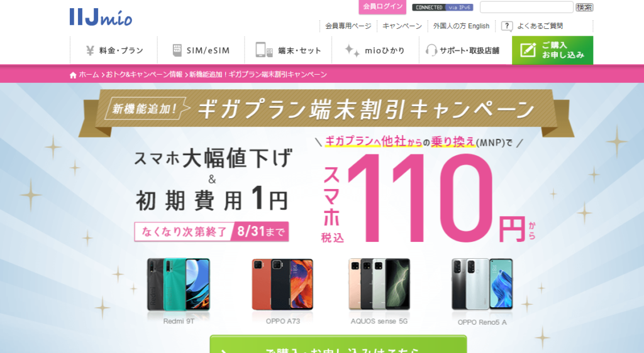Screen dimensions: 644x353
Task: Select the Redmi 9T phone image
Action: point(179,284)
